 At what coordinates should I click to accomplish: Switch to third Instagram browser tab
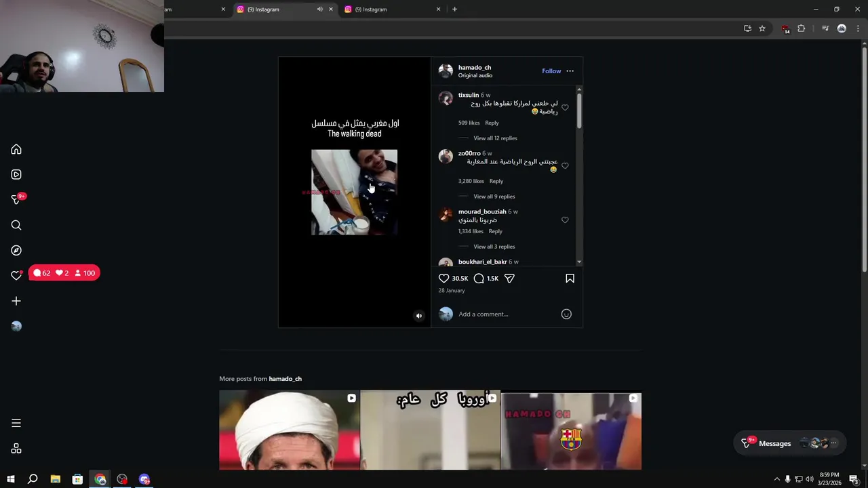(393, 9)
